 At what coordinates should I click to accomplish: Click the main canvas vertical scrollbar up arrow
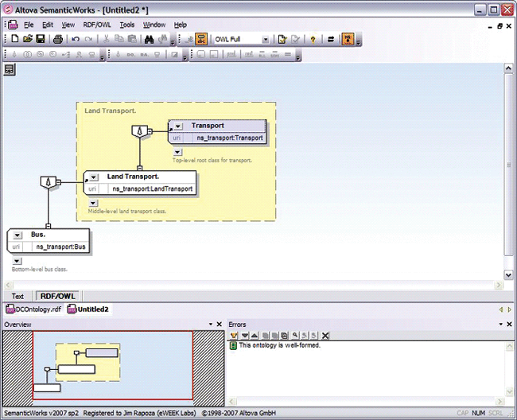click(x=508, y=68)
